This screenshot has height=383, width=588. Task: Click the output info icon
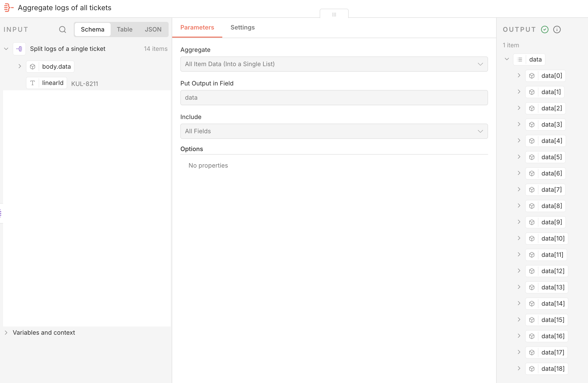coord(557,30)
